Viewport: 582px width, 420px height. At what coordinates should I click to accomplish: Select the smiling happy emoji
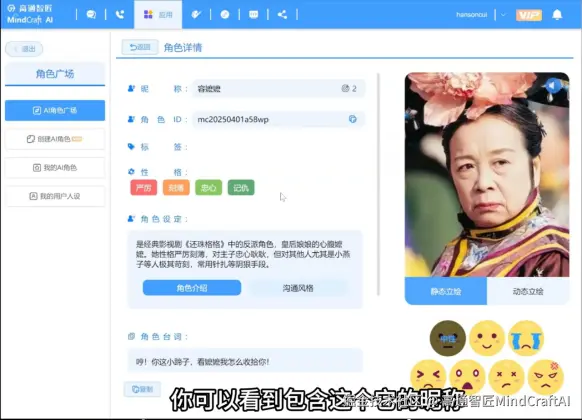coord(487,338)
